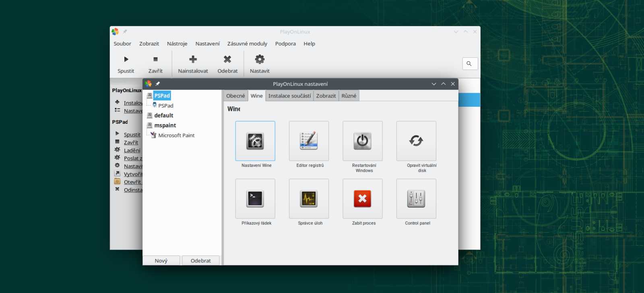
Task: Click Odinstalovat link in sidebar
Action: 133,190
